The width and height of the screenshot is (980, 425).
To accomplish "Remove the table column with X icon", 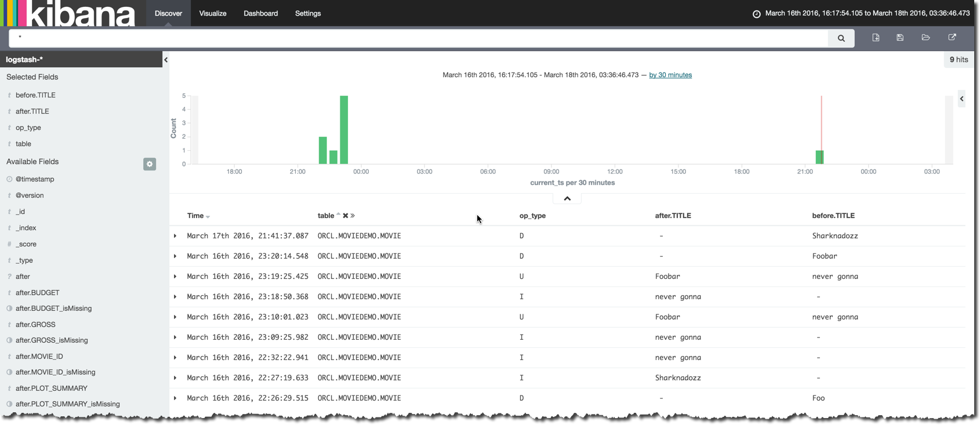I will pyautogui.click(x=346, y=216).
